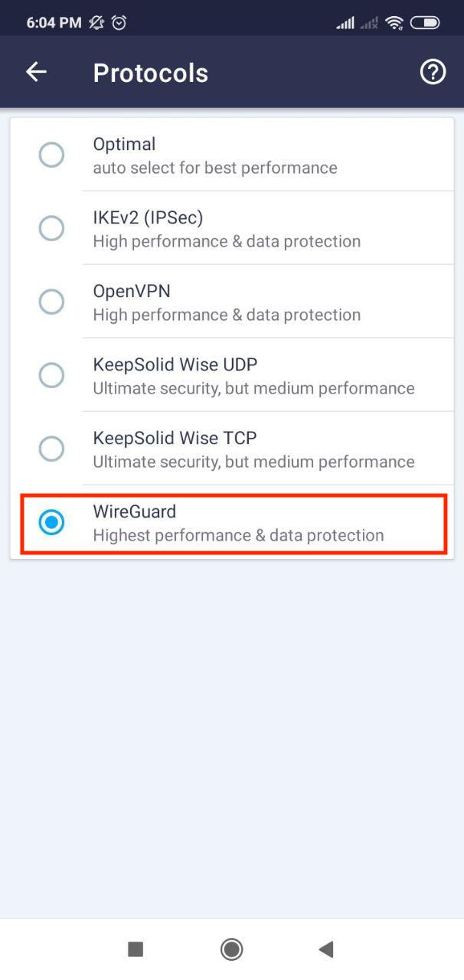
Task: Select the WireGuard radio button
Action: coord(51,522)
